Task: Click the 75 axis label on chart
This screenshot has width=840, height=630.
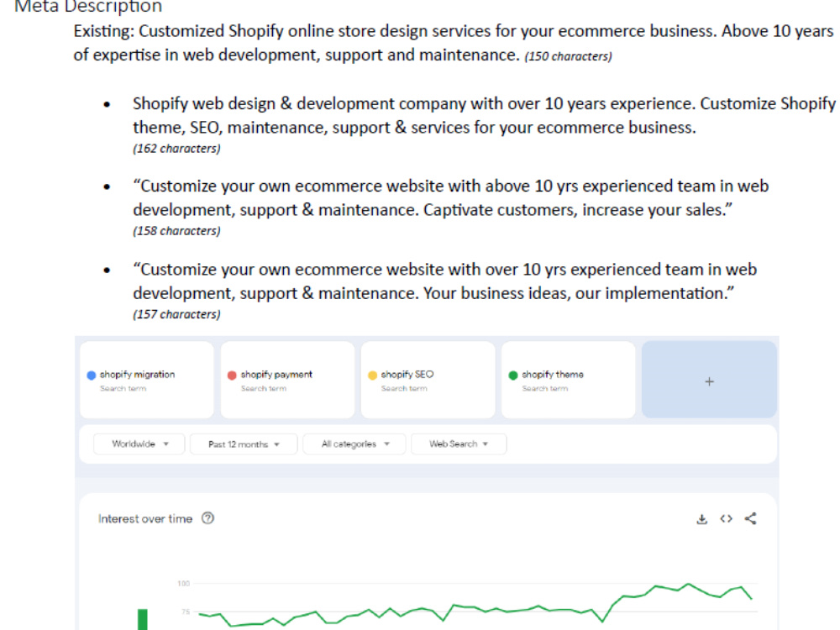Action: pyautogui.click(x=186, y=612)
